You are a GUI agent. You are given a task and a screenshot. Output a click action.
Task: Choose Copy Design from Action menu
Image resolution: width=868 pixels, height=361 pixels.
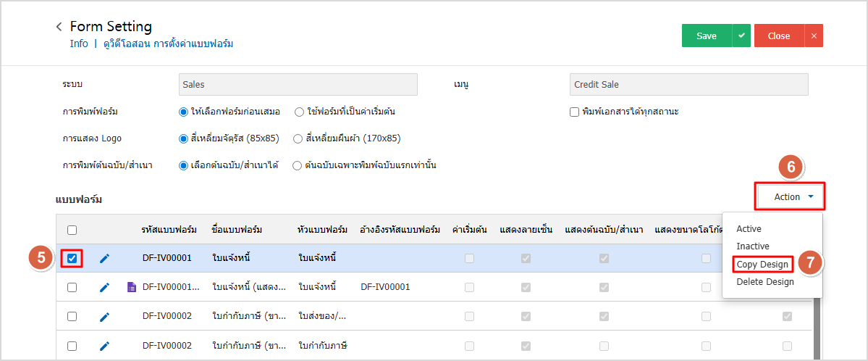coord(762,264)
